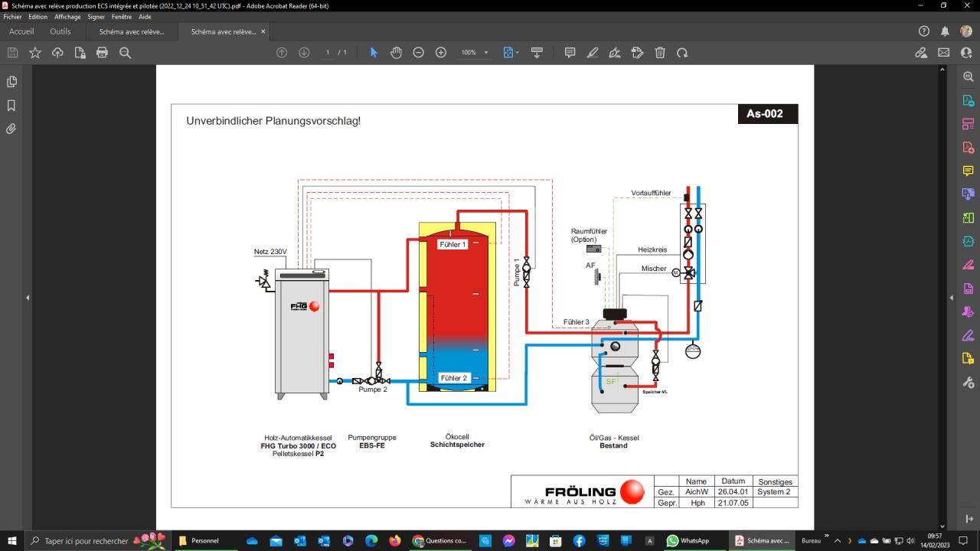Click the Netz 230V label
This screenshot has height=551, width=980.
coord(269,252)
